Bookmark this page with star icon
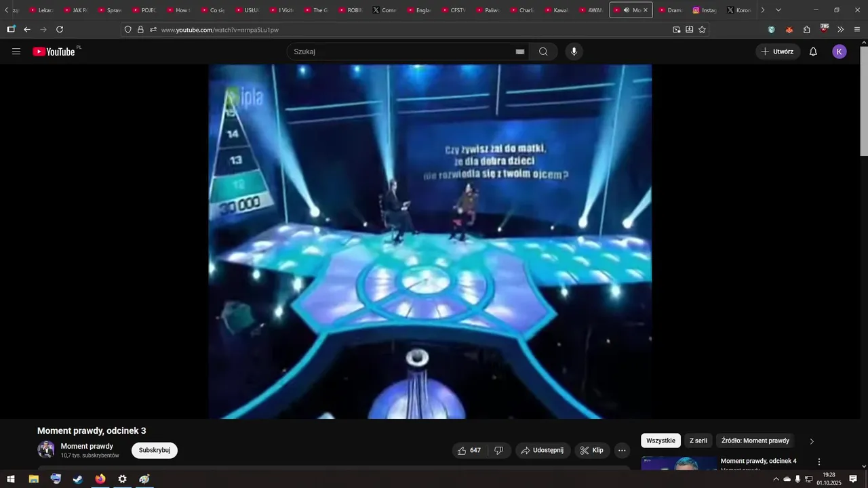This screenshot has width=868, height=488. pos(702,29)
